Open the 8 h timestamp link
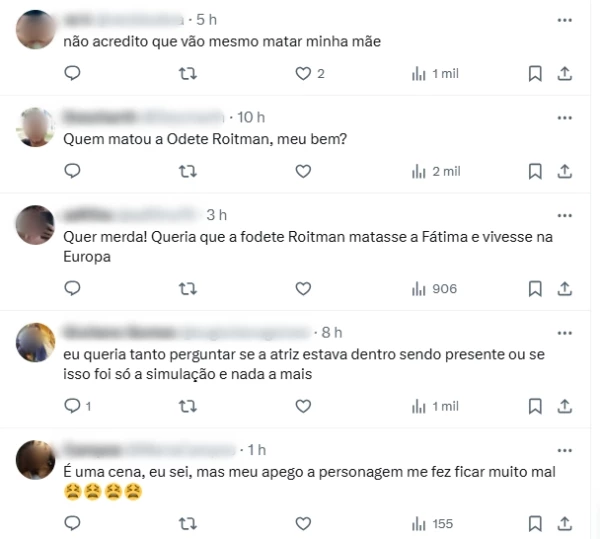Image resolution: width=600 pixels, height=539 pixels. tap(331, 332)
